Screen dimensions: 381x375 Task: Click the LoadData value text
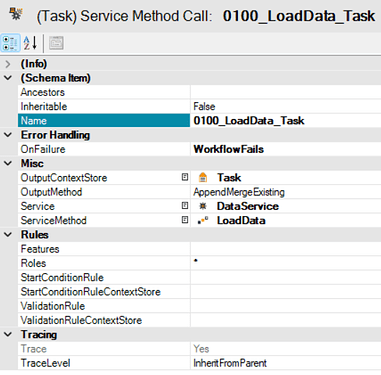click(x=241, y=220)
